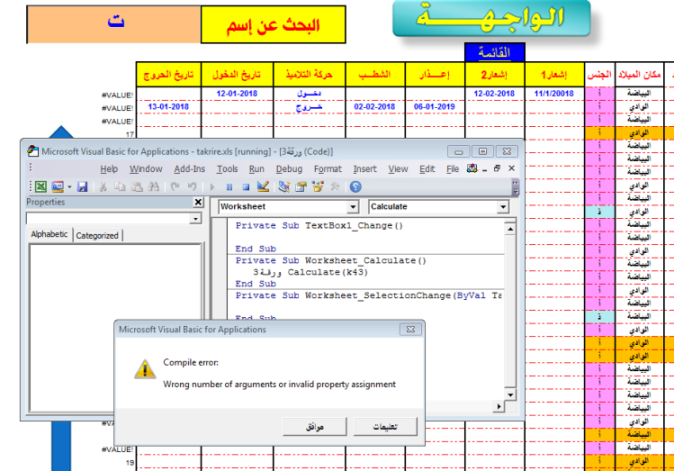Open the Calculate procedure dropdown
Screen dimensions: 674x471
point(502,207)
